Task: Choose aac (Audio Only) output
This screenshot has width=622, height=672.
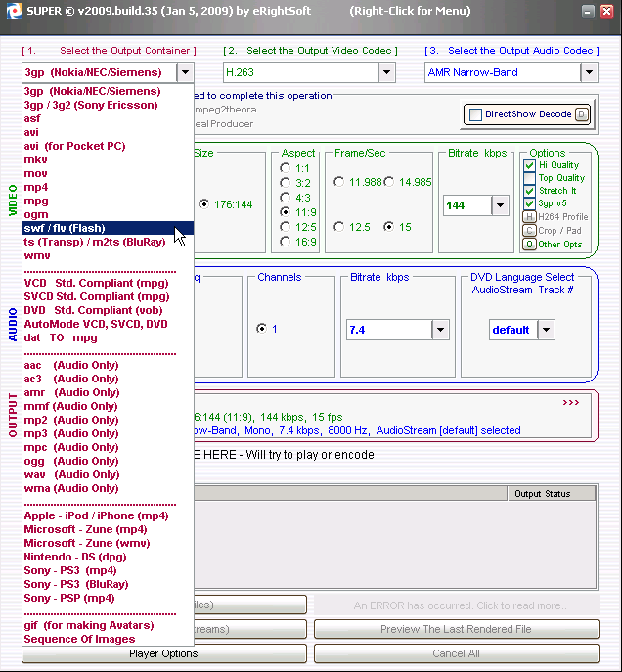Action: coord(108,365)
